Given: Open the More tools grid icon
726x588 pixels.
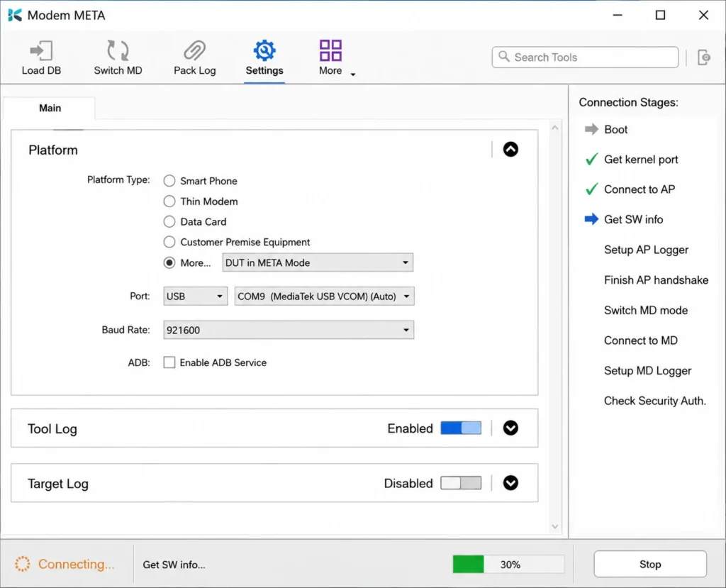Looking at the screenshot, I should click(330, 50).
